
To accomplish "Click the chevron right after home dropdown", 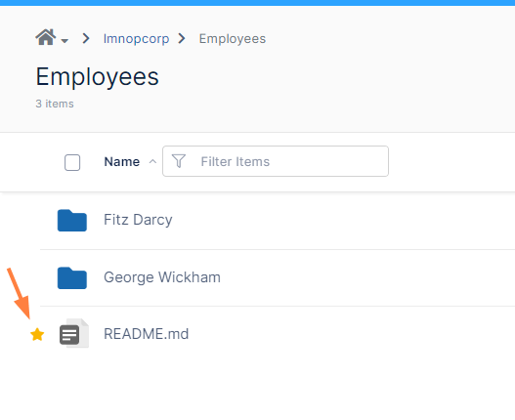I will 86,38.
